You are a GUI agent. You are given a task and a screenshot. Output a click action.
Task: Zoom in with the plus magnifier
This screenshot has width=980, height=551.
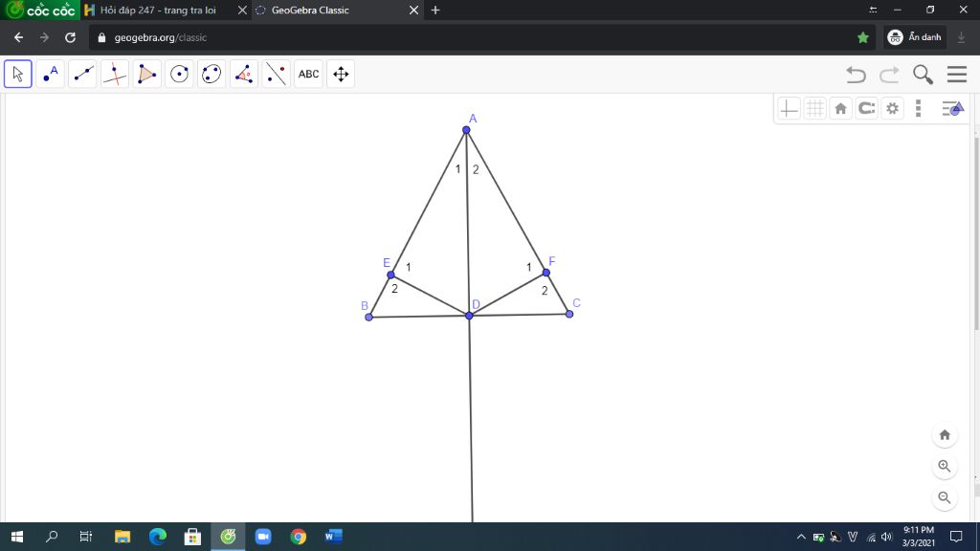pyautogui.click(x=945, y=466)
